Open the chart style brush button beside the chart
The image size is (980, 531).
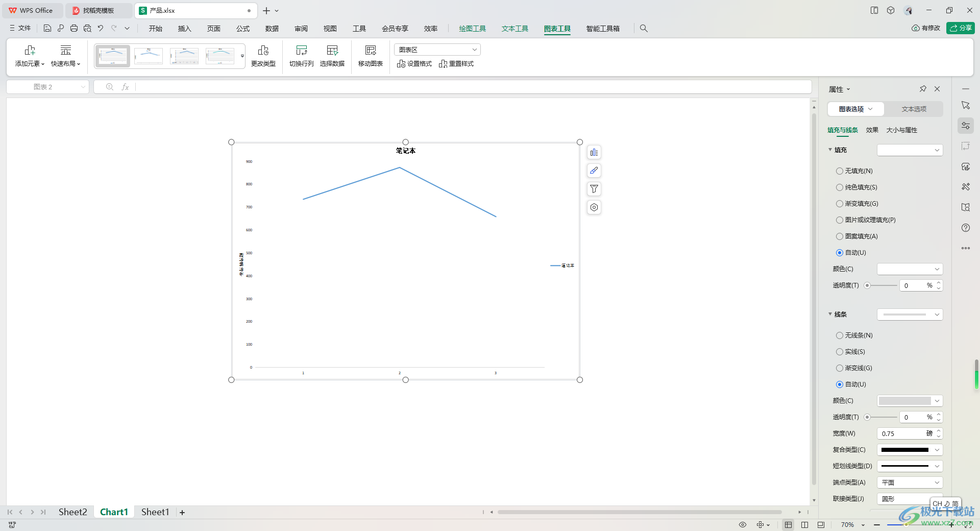pos(594,171)
